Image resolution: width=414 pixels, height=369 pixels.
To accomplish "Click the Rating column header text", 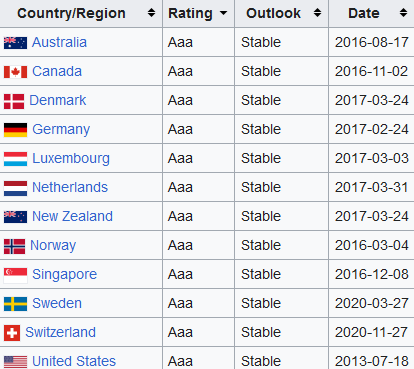I will [x=190, y=13].
